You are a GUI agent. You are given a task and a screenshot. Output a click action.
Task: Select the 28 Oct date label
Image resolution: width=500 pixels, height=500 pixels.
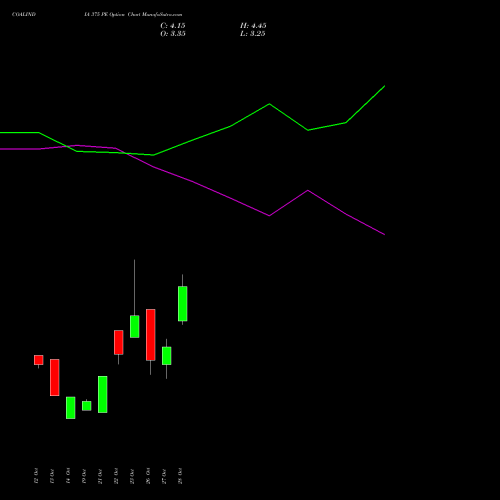point(180,476)
